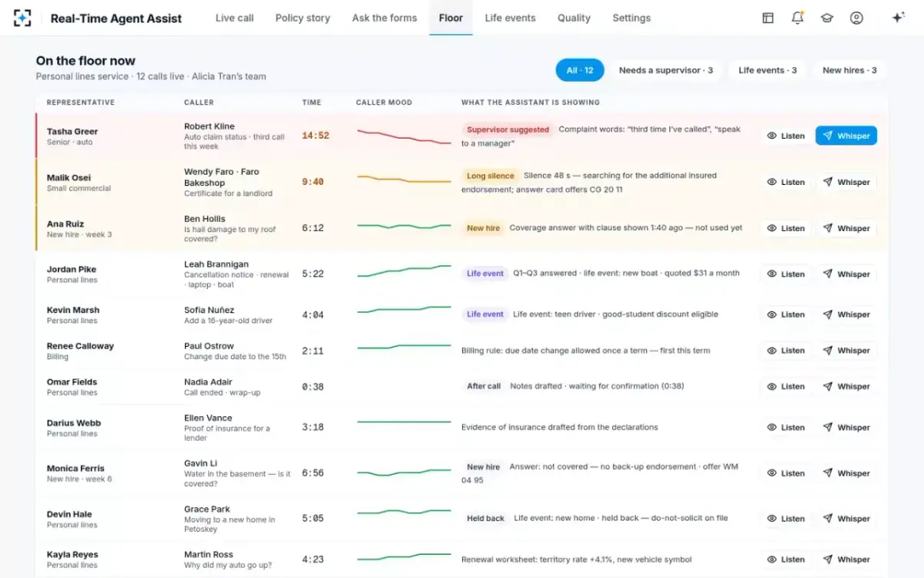
Task: Click the sparkle assistant icon
Action: 898,18
